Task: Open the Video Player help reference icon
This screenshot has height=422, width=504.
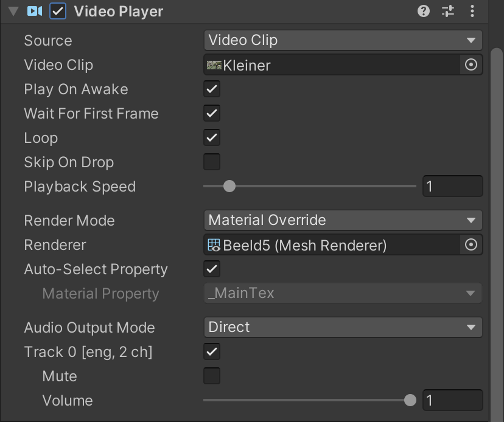Action: click(424, 11)
